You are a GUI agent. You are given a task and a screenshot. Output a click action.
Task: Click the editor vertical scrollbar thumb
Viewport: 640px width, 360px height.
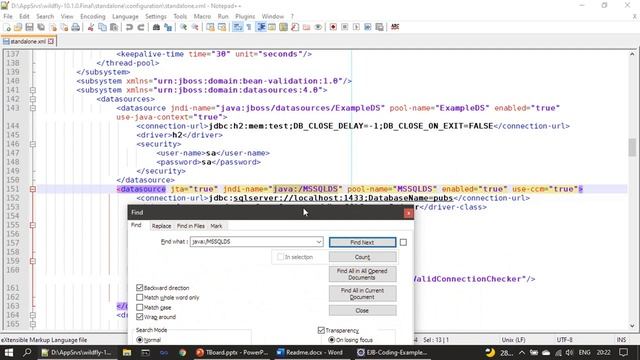632,147
